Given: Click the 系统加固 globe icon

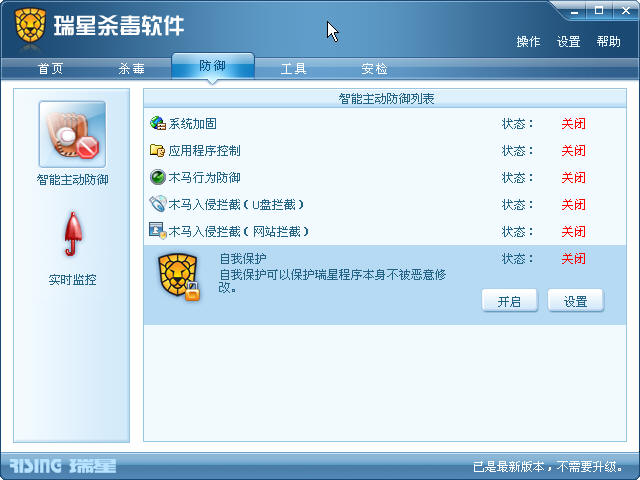Looking at the screenshot, I should coord(158,123).
